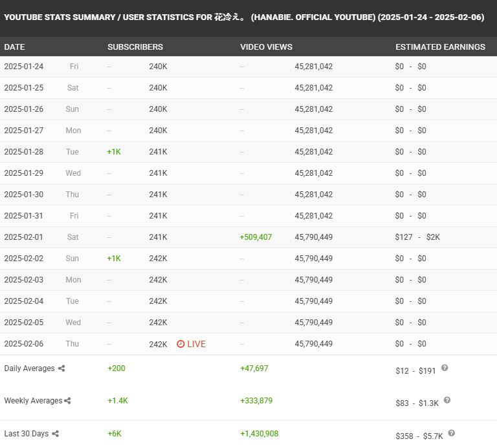Click the Last 30 Days label
Image resolution: width=497 pixels, height=448 pixels.
click(x=27, y=433)
